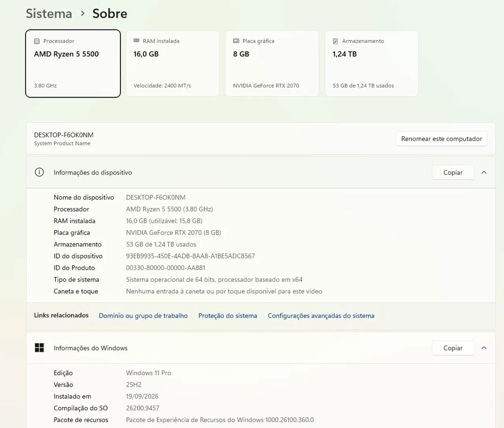504x428 pixels.
Task: Click the install date 19/09/2026
Action: click(x=142, y=397)
